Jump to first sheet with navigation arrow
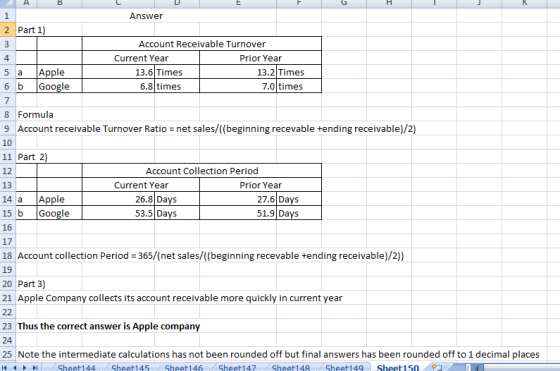The height and width of the screenshot is (371, 560). pos(5,367)
